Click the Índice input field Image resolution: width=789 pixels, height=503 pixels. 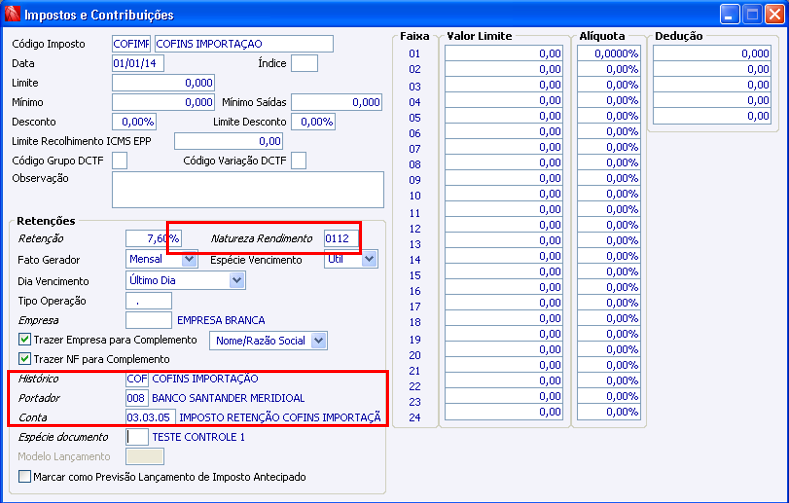pos(304,63)
